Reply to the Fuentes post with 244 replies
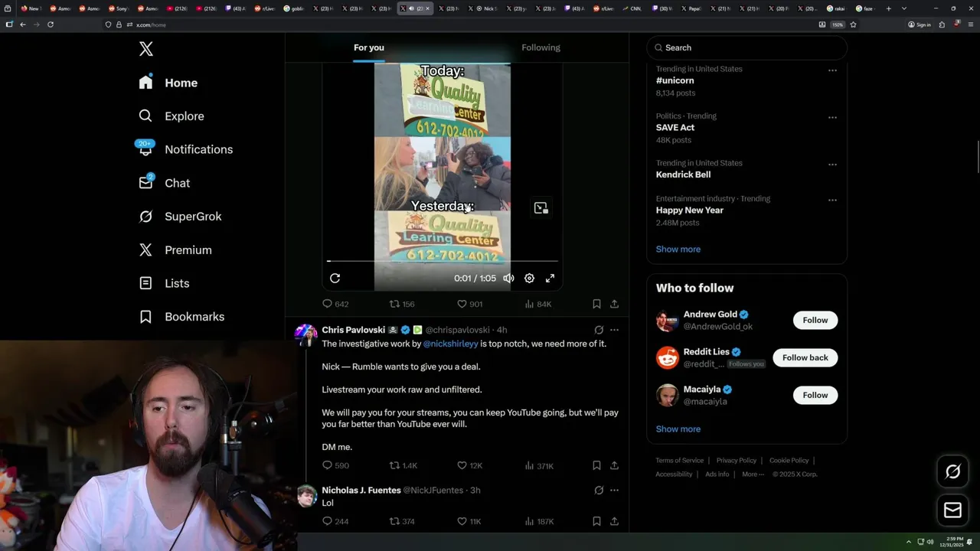 click(x=335, y=521)
